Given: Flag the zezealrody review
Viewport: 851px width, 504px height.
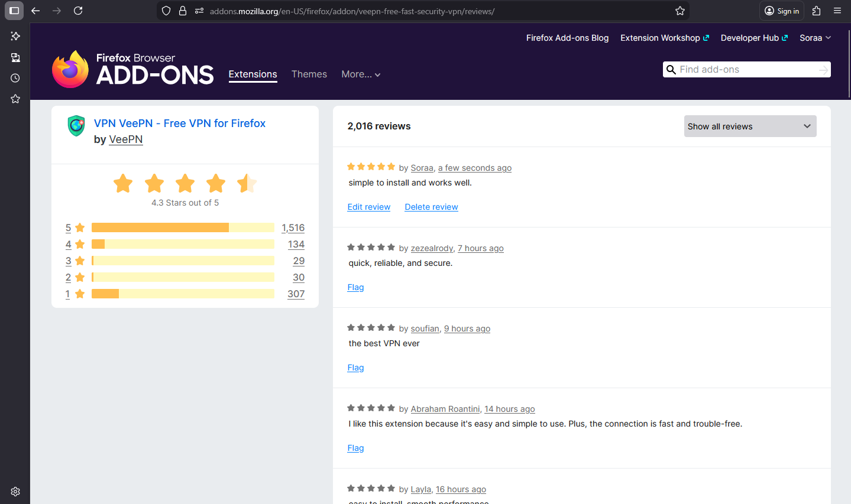Looking at the screenshot, I should click(x=355, y=287).
